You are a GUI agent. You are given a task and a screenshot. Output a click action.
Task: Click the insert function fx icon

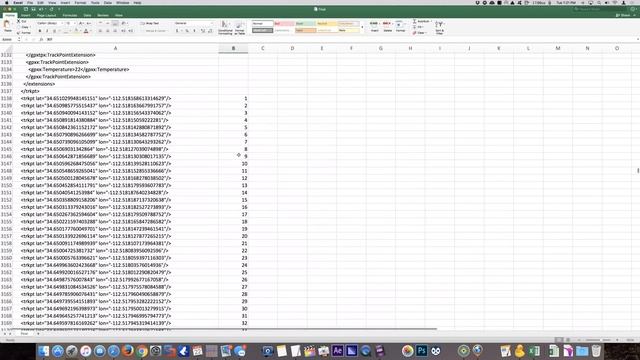point(41,40)
